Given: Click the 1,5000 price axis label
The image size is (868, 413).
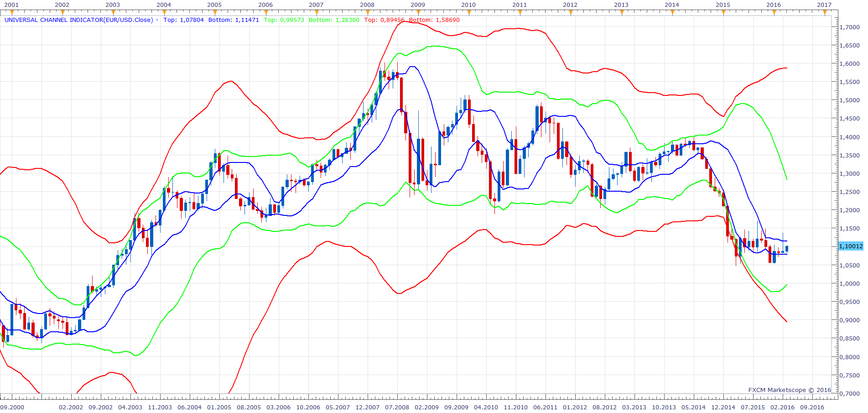Looking at the screenshot, I should 850,100.
